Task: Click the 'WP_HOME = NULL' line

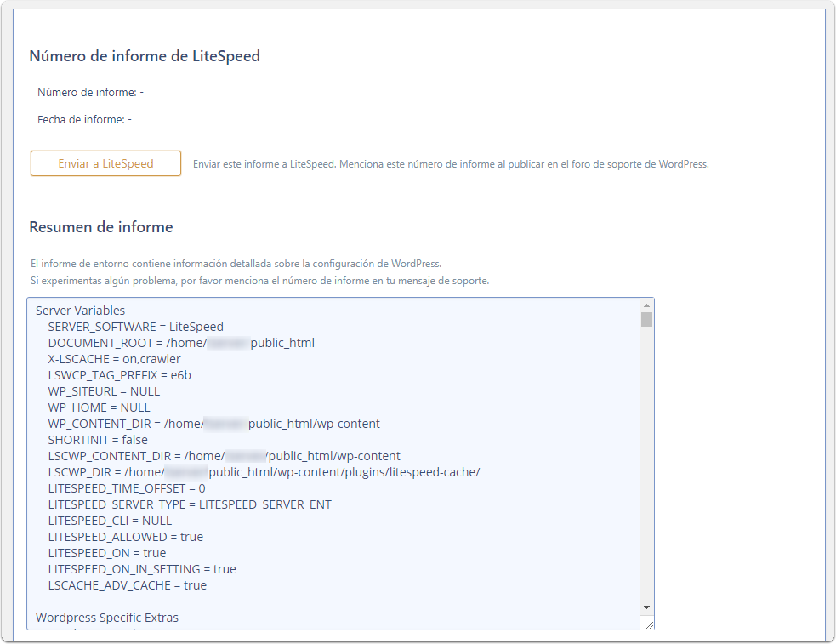Action: point(100,407)
